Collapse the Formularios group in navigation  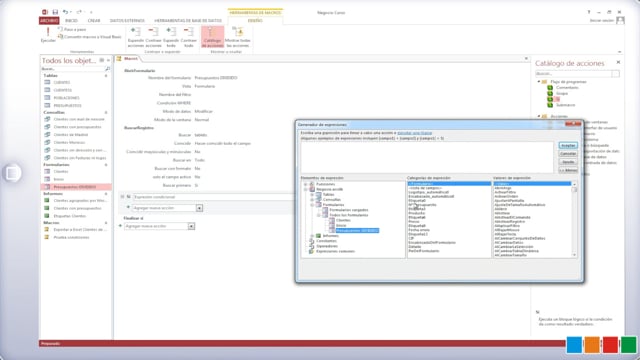click(x=107, y=164)
